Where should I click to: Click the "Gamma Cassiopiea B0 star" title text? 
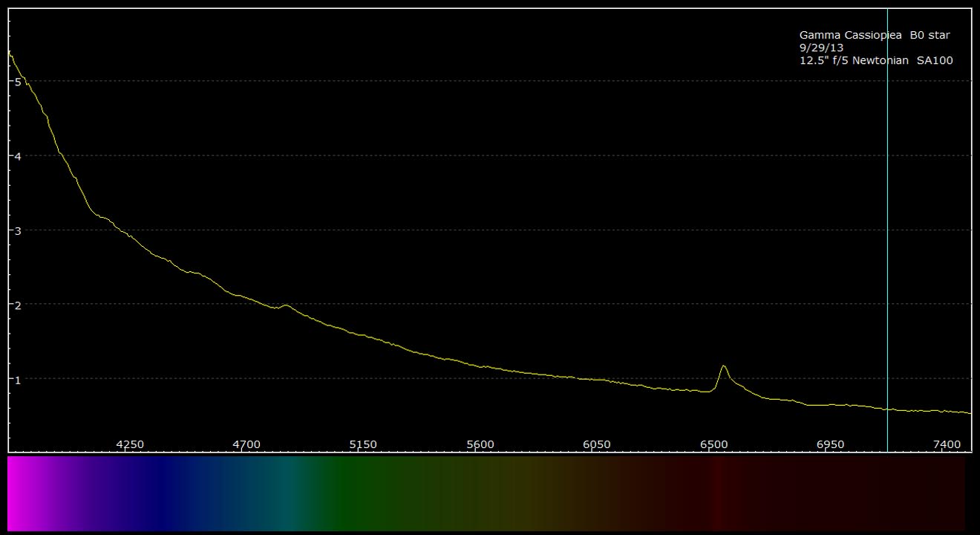pos(874,35)
